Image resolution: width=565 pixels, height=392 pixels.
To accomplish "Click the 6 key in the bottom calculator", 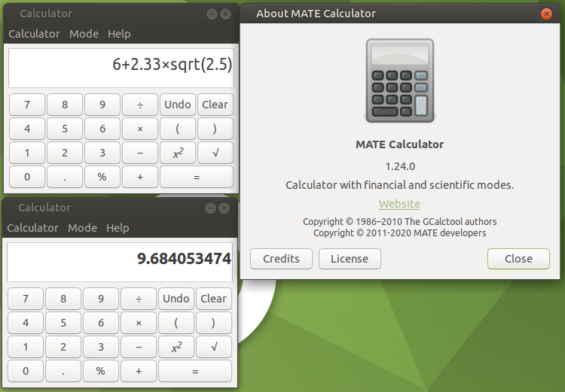I will pyautogui.click(x=101, y=323).
